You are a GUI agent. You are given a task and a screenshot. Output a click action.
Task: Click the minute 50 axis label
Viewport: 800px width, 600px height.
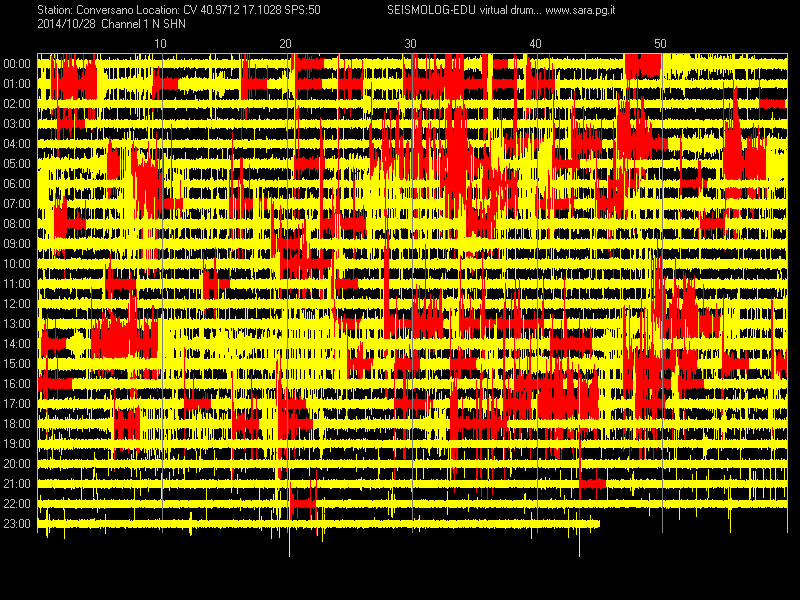tap(660, 44)
